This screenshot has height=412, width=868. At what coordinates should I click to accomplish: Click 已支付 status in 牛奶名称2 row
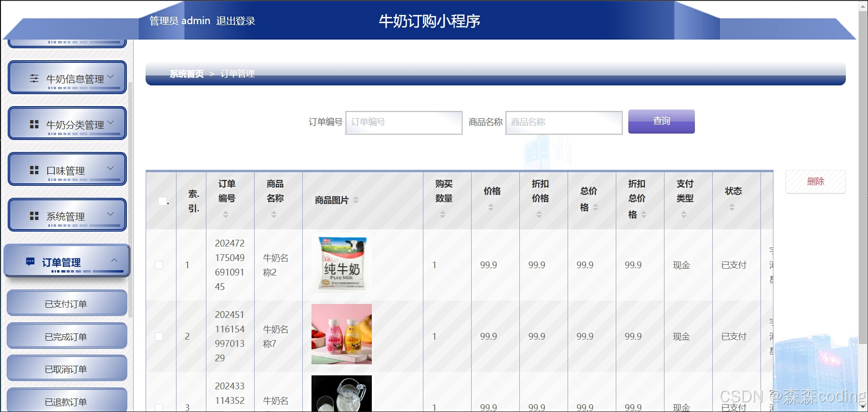coord(734,265)
